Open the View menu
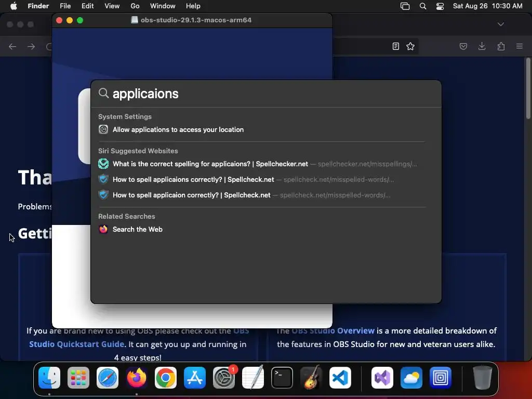532x399 pixels. tap(112, 6)
